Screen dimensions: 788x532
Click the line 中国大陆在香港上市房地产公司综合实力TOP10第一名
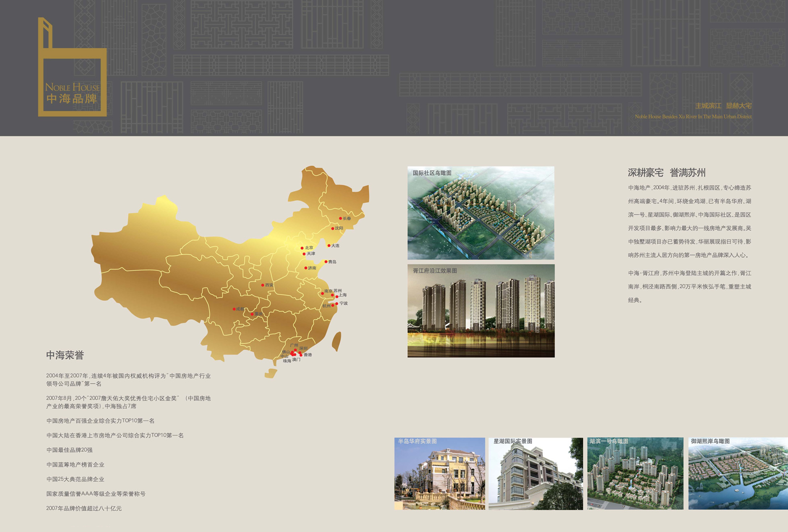[115, 435]
